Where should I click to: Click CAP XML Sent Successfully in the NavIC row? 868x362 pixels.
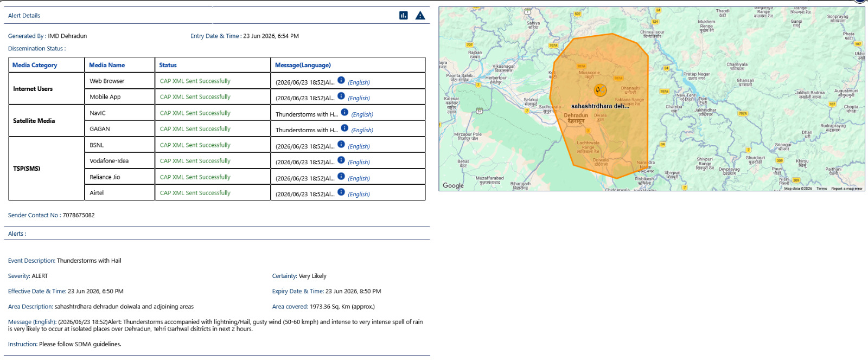(195, 113)
